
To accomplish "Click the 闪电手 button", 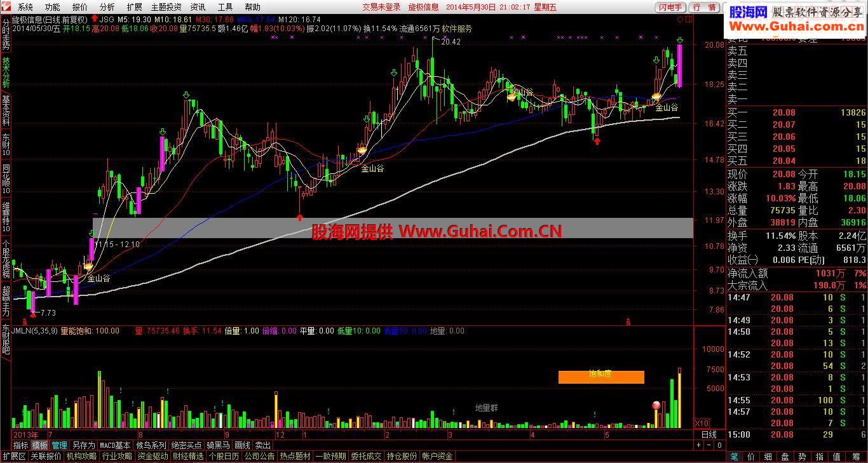I will click(x=670, y=7).
